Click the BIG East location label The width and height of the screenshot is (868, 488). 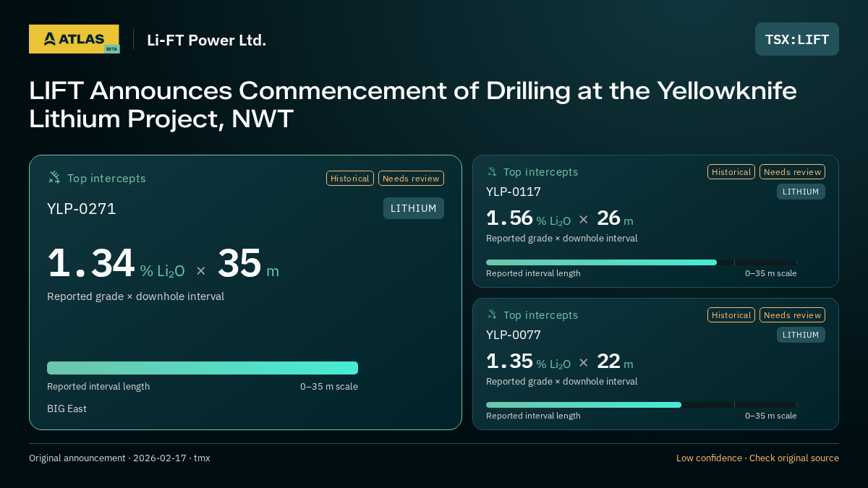pos(67,408)
